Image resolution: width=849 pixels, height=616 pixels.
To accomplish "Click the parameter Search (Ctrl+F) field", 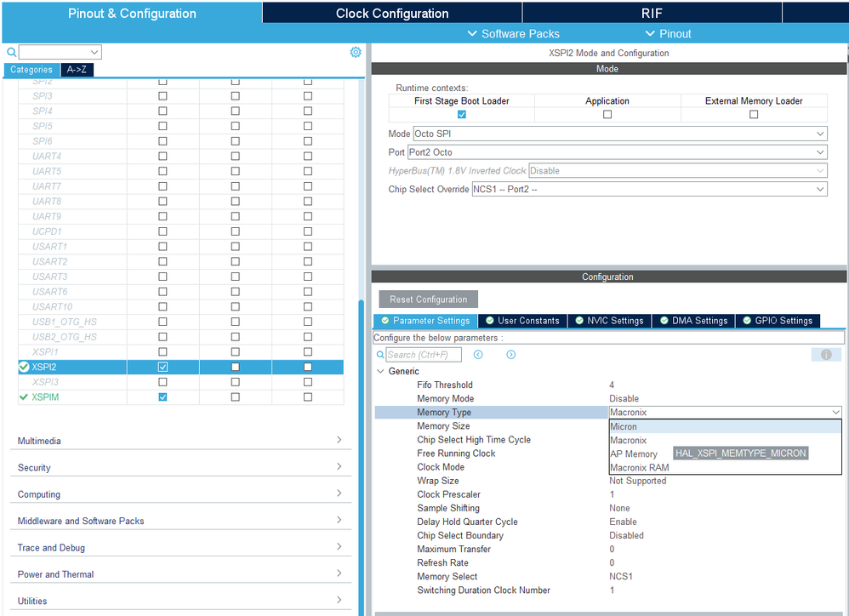I will (424, 355).
